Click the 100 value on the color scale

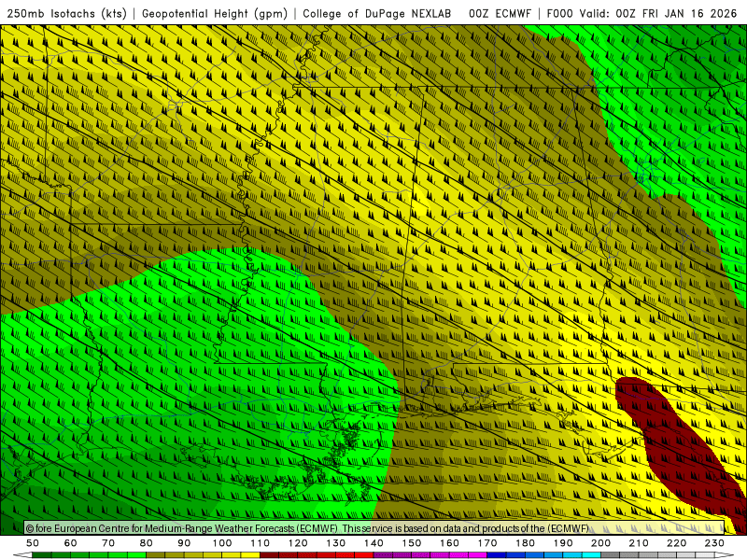click(222, 543)
